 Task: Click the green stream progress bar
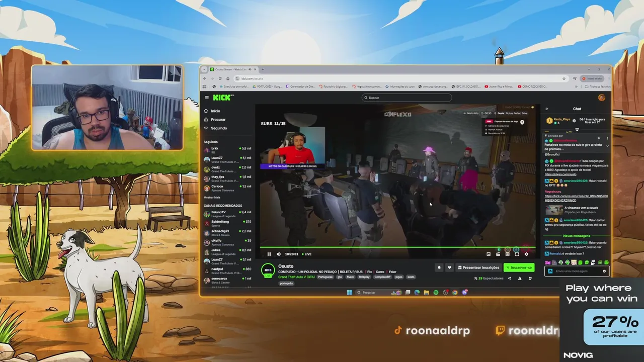point(397,247)
